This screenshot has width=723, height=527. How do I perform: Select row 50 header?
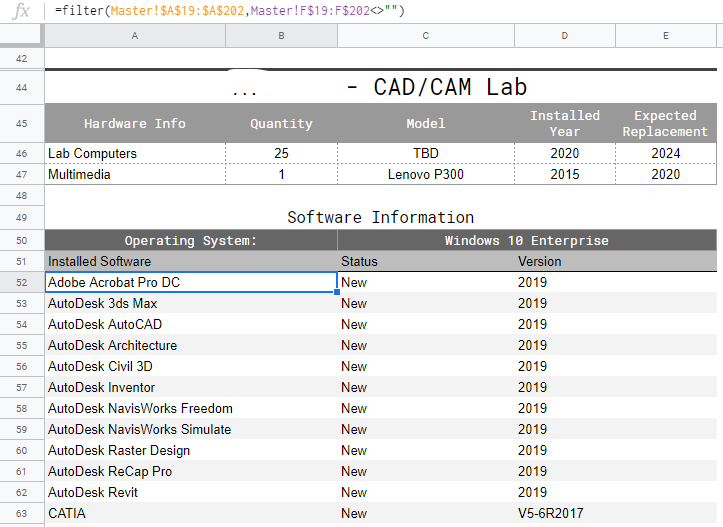click(22, 240)
